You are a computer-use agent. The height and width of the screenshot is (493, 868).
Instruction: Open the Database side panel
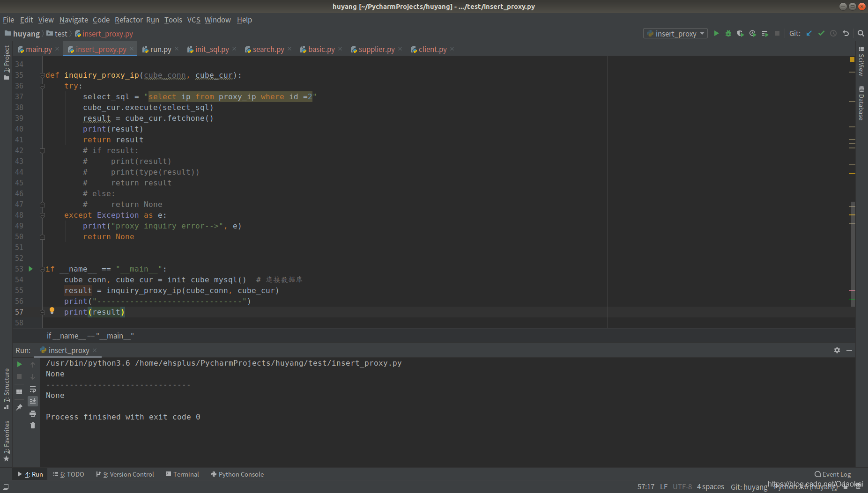pyautogui.click(x=861, y=103)
